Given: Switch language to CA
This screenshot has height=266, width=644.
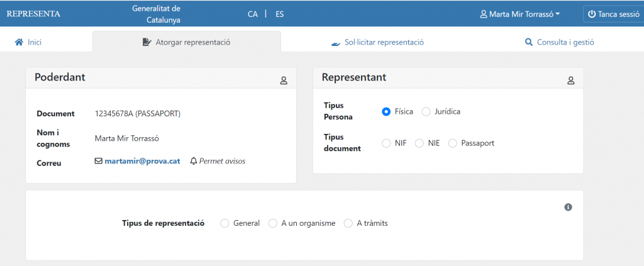Looking at the screenshot, I should point(253,14).
